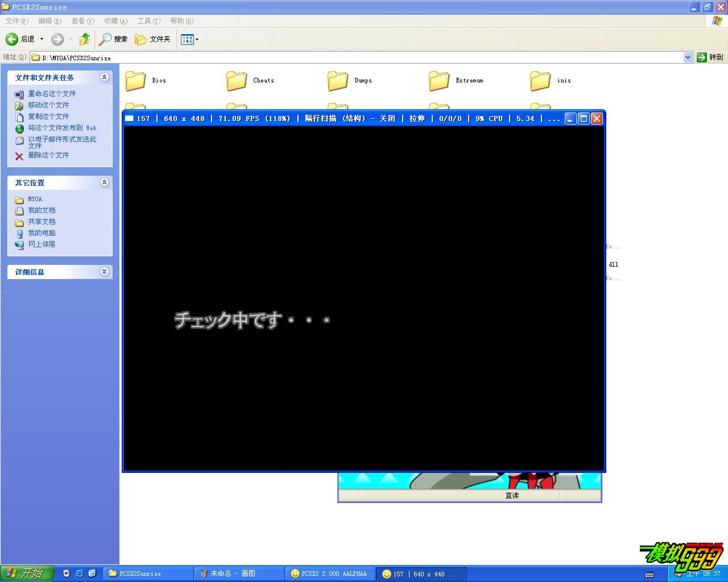Click 移动这个文件 task link
Image resolution: width=728 pixels, height=582 pixels.
[48, 105]
